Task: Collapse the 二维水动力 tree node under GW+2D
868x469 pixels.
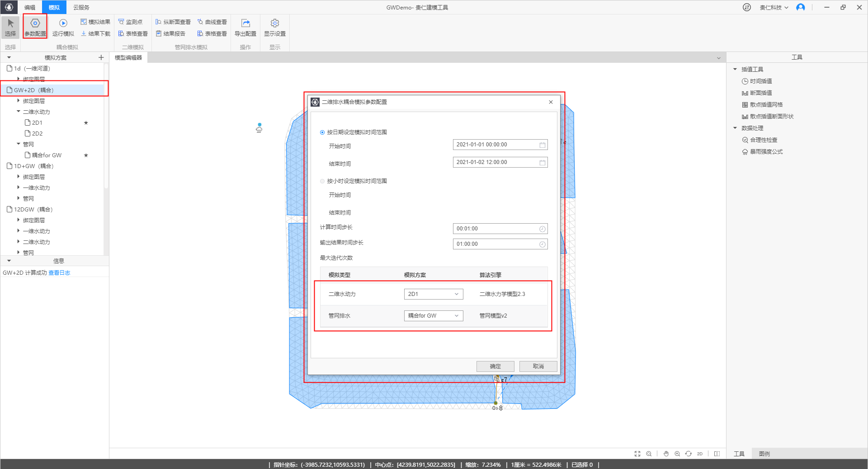Action: click(19, 112)
